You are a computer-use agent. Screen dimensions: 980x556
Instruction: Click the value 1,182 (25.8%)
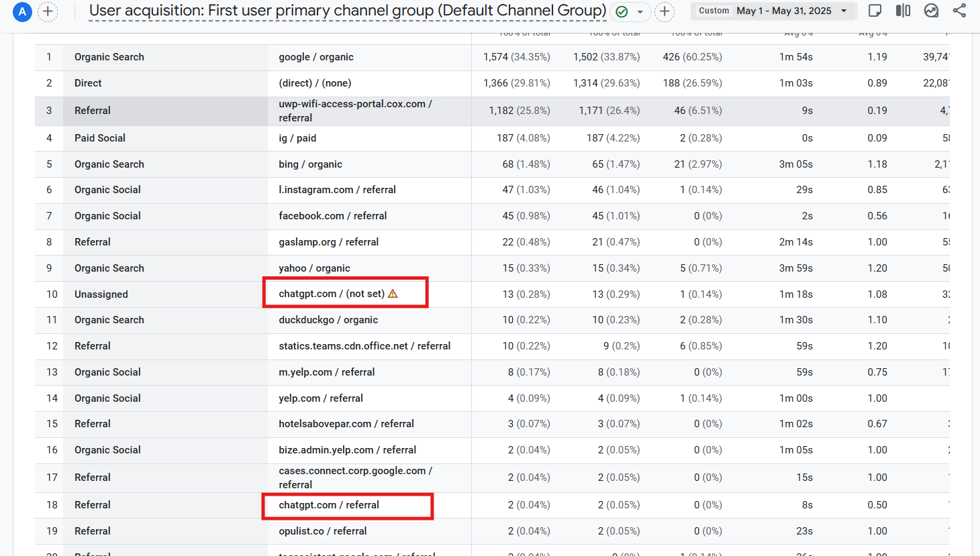pyautogui.click(x=520, y=111)
